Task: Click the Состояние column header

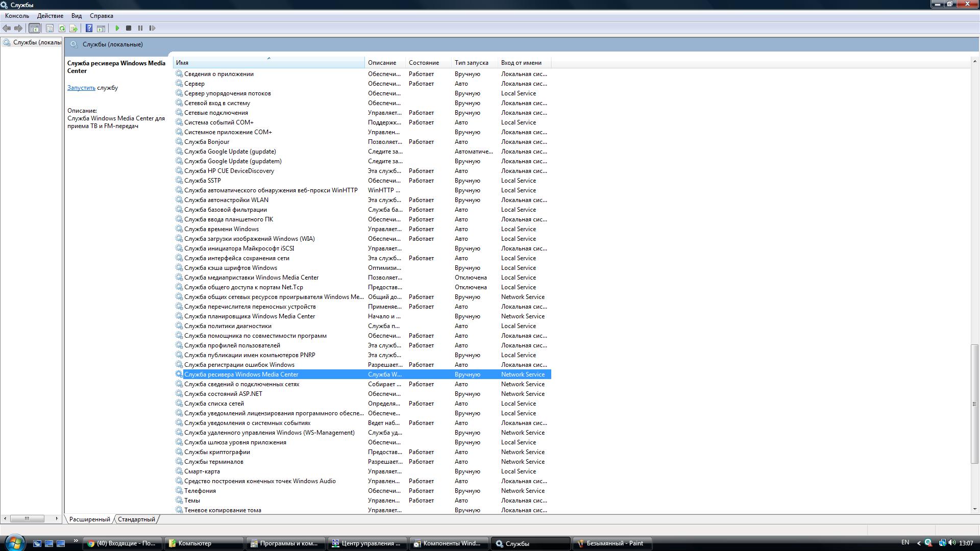Action: coord(424,63)
